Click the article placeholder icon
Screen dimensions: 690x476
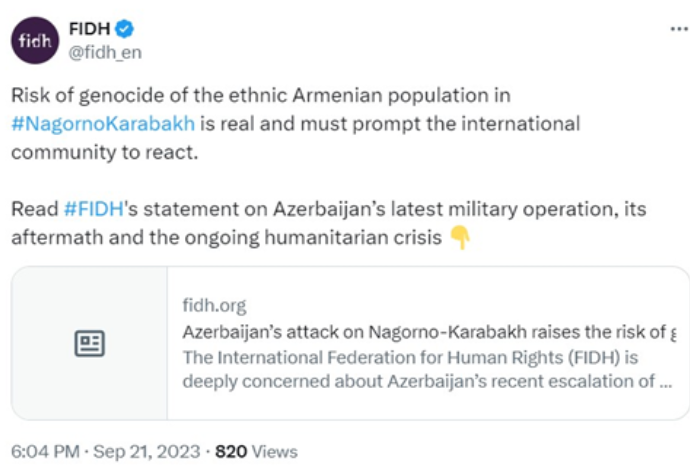click(x=89, y=343)
